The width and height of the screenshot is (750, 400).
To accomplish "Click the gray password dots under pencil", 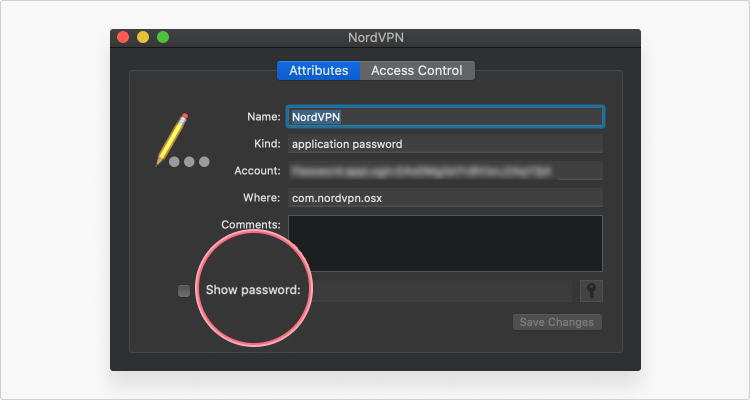I will click(x=189, y=162).
